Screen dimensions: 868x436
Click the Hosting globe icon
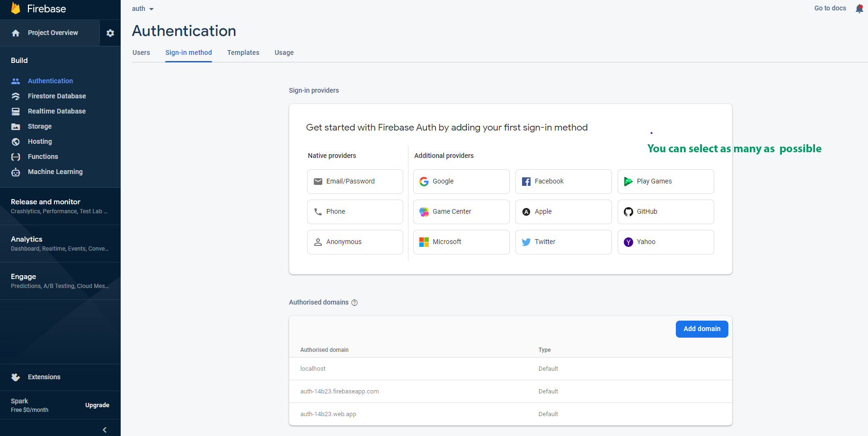tap(16, 141)
